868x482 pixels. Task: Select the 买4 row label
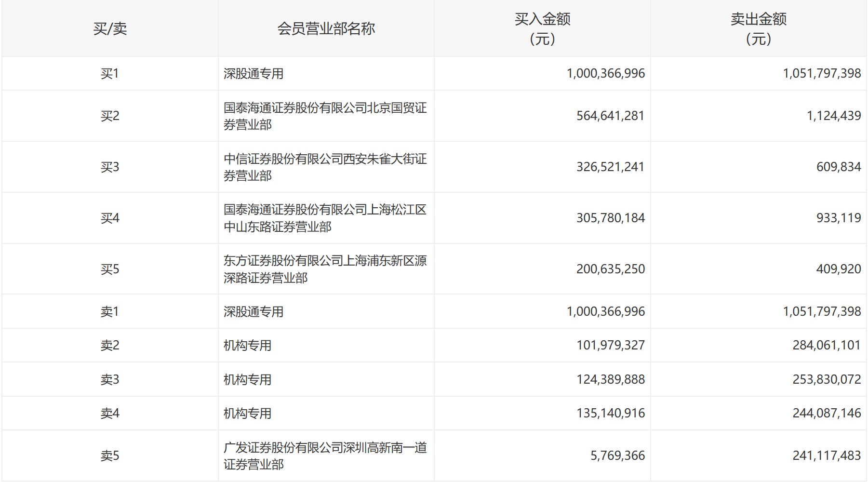pyautogui.click(x=110, y=218)
